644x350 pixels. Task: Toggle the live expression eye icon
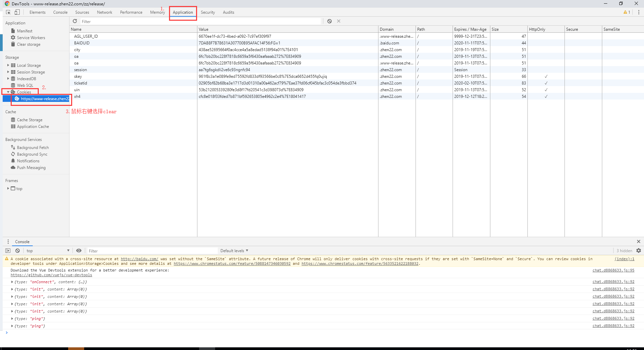(79, 250)
